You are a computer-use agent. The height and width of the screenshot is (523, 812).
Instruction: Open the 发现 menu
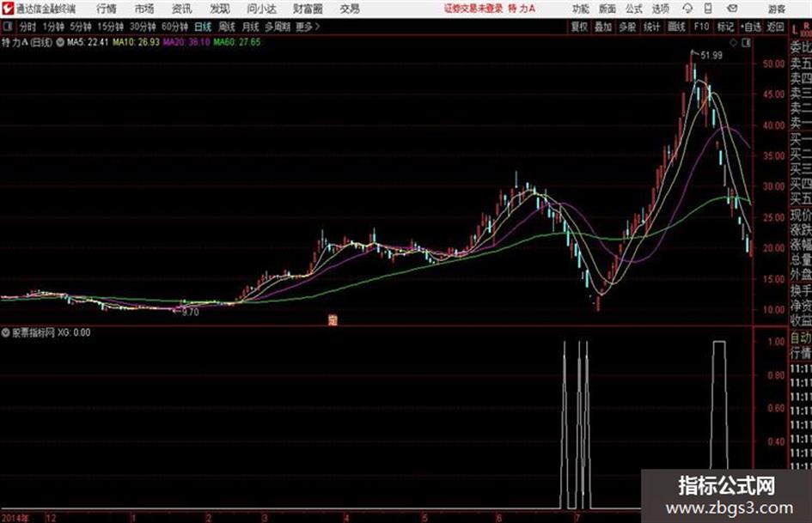pos(220,9)
